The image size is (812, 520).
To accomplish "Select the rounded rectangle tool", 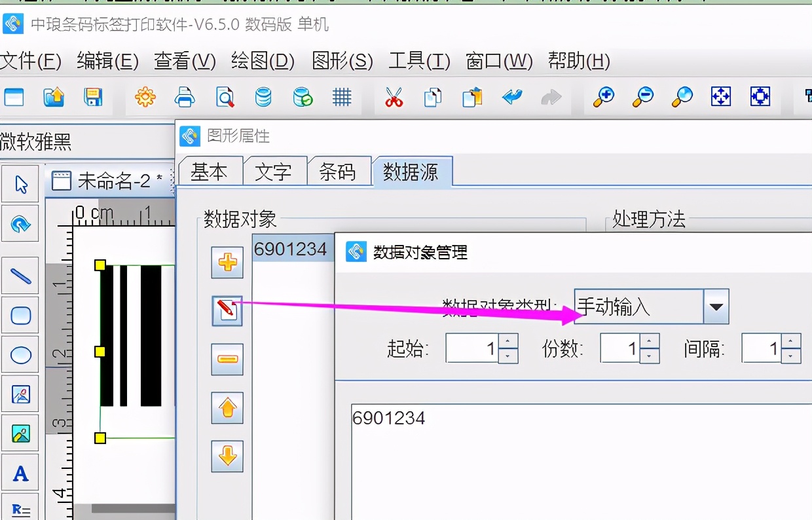I will [20, 315].
